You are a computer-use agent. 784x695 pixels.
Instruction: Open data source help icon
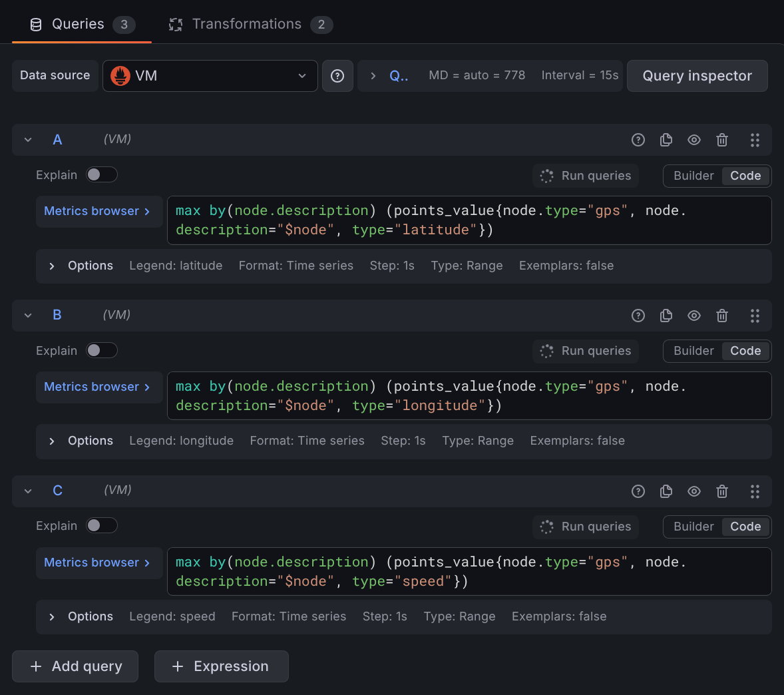tap(337, 76)
